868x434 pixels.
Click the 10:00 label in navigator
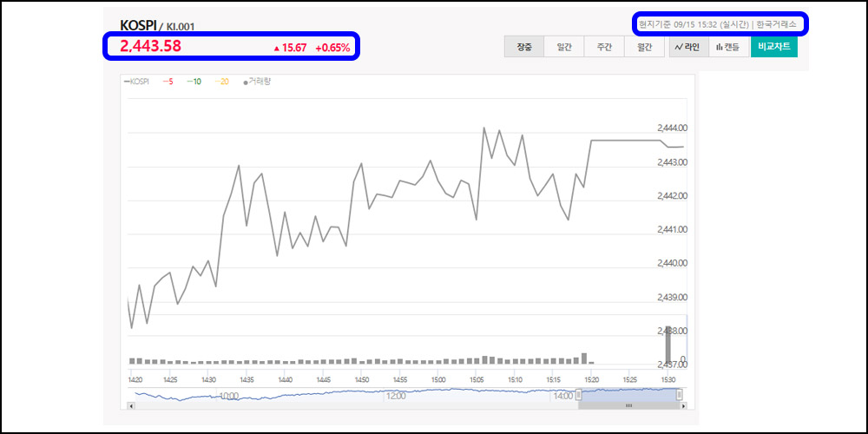[229, 396]
